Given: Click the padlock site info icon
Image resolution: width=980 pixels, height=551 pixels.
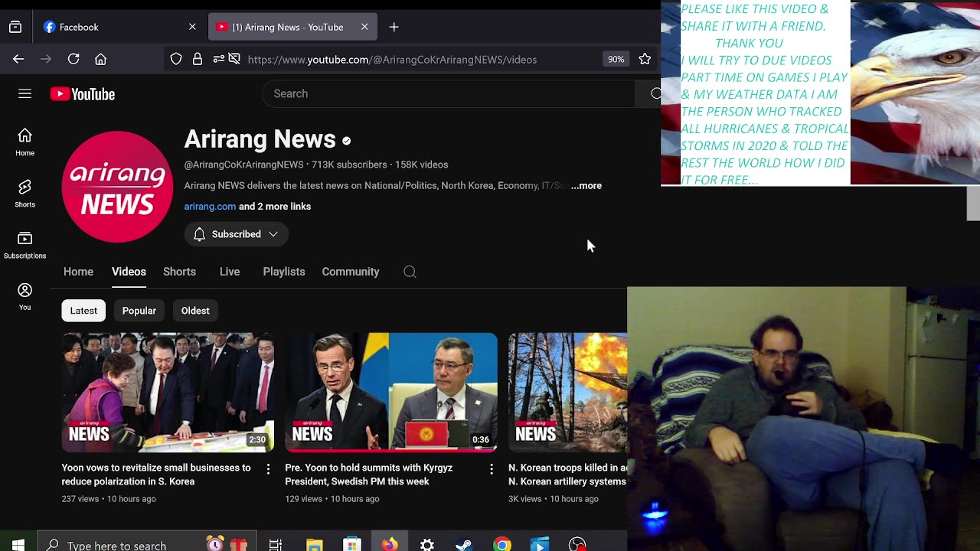Looking at the screenshot, I should pyautogui.click(x=198, y=59).
